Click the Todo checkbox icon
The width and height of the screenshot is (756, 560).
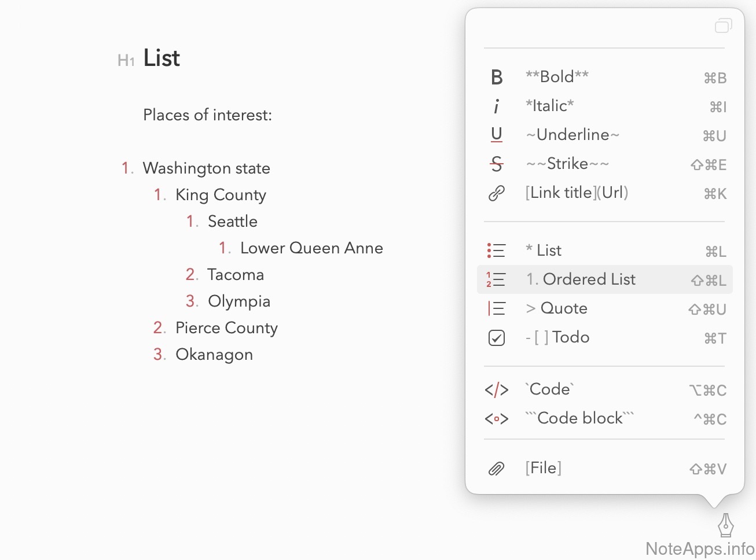tap(497, 337)
